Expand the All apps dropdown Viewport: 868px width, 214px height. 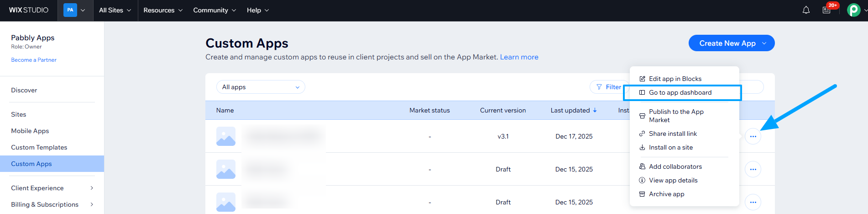[x=260, y=87]
